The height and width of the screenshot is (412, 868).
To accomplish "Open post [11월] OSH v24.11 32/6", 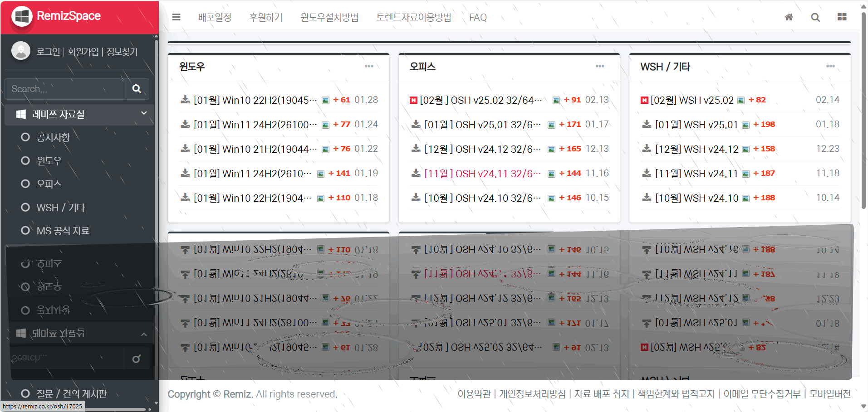I will pyautogui.click(x=482, y=174).
